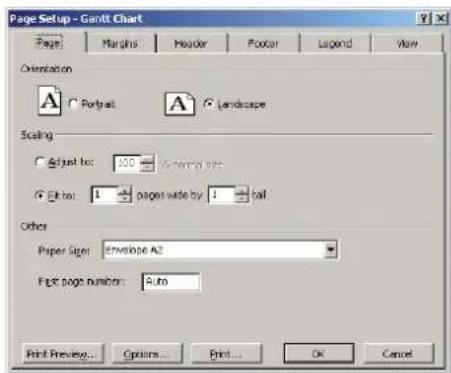This screenshot has height=373, width=451.
Task: Switch to the Page tab
Action: coord(49,43)
